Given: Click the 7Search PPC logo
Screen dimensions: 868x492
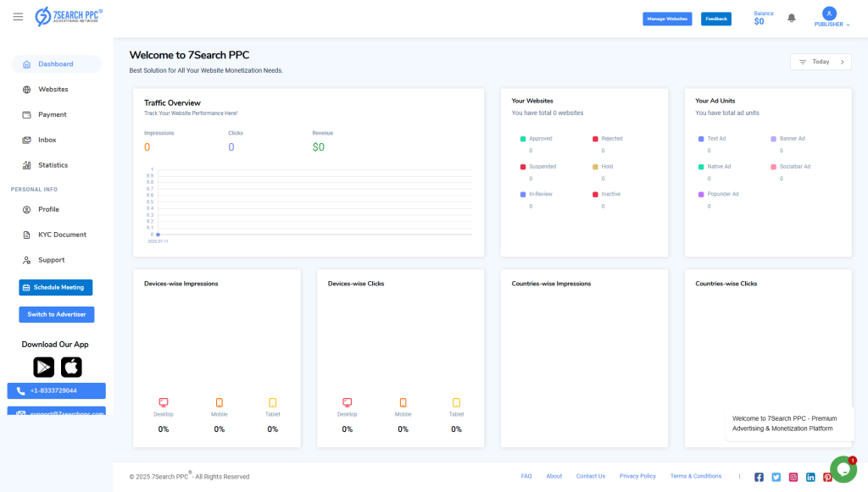Looking at the screenshot, I should (x=69, y=17).
